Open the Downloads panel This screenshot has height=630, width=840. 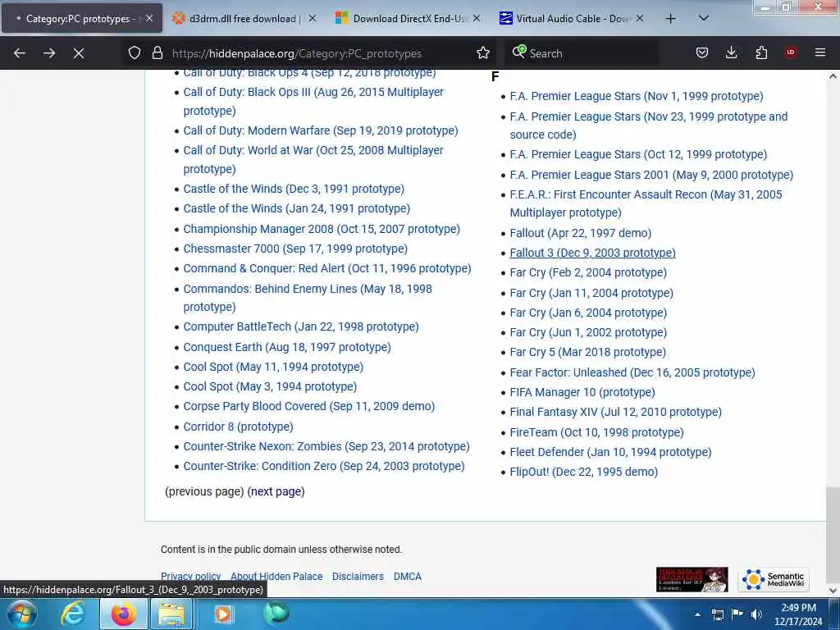coord(731,52)
